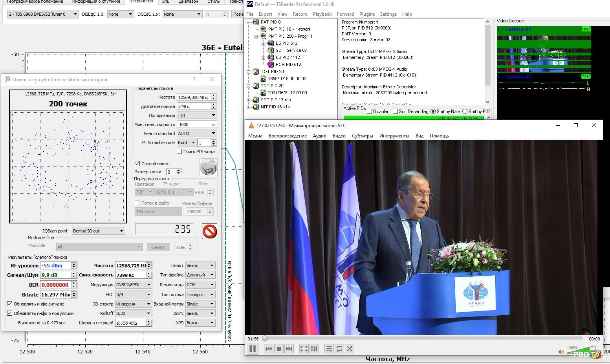Click the Частота search frequency input field

point(193,97)
